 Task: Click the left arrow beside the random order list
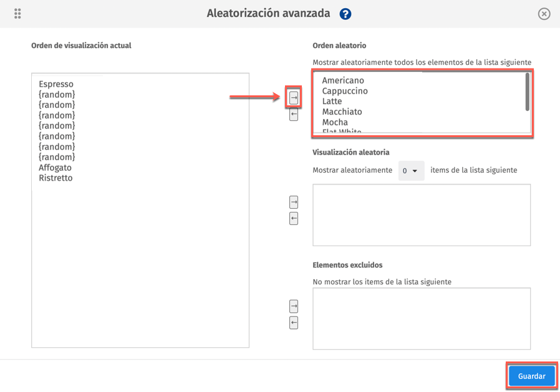click(x=293, y=115)
